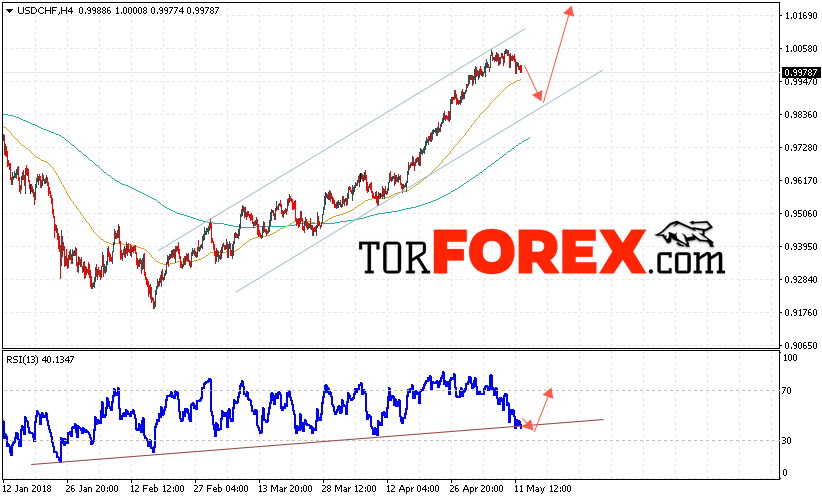Click the 0.98360 price scale value

(x=801, y=115)
